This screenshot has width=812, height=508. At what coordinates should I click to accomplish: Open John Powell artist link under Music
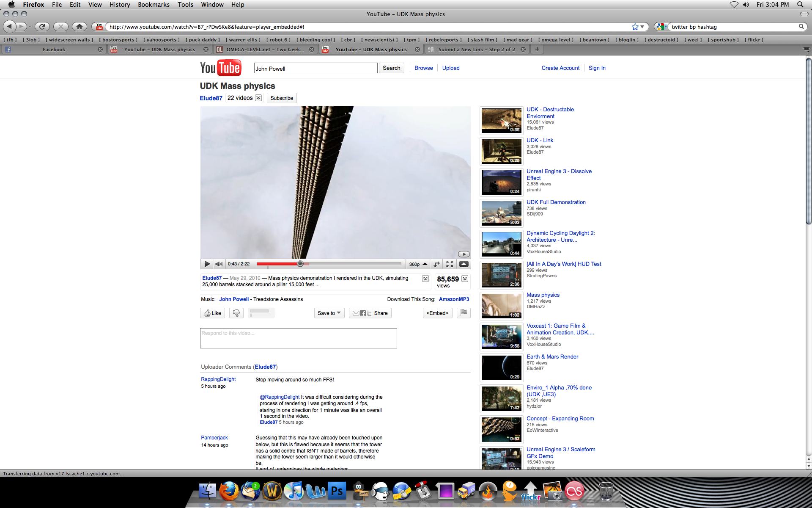click(x=234, y=299)
